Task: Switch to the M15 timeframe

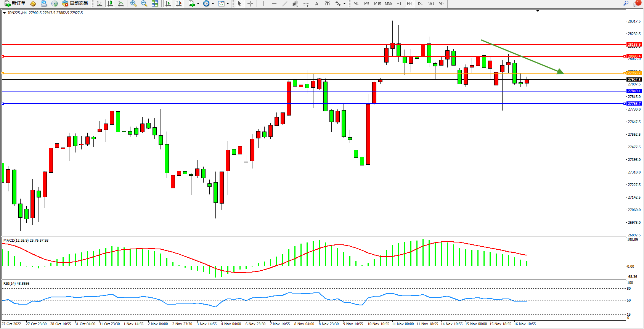Action: [377, 3]
